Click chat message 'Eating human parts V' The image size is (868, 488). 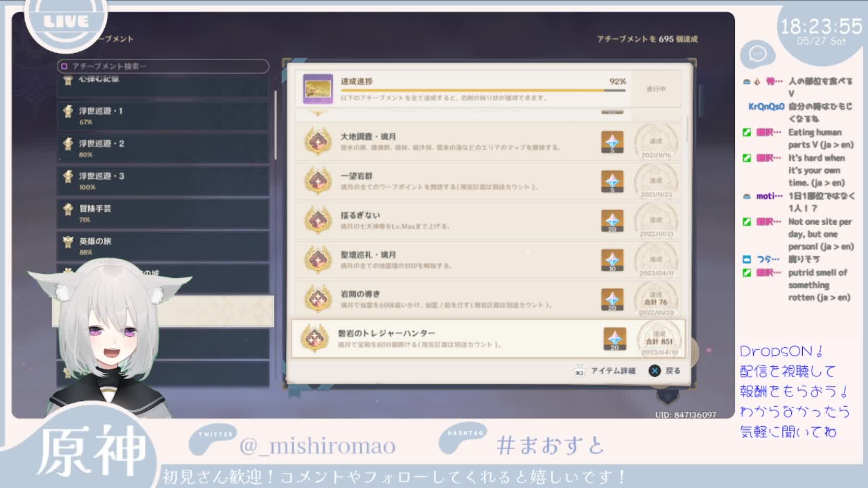[821, 139]
